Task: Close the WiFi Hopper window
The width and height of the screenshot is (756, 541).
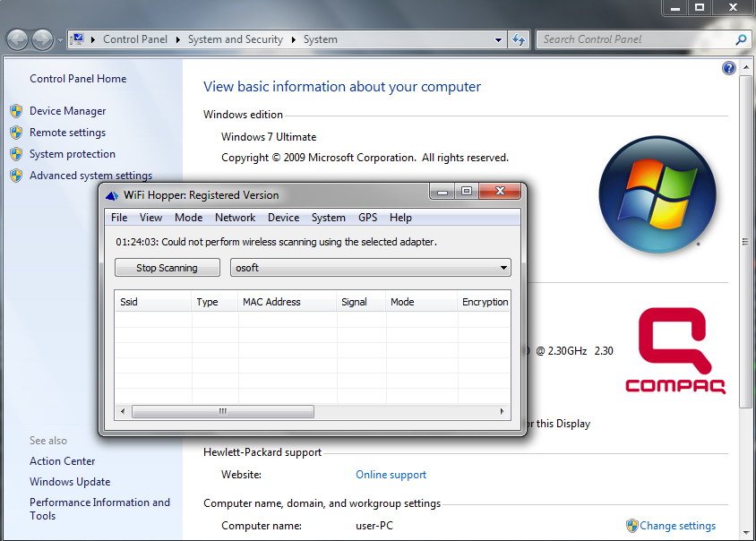Action: click(x=500, y=191)
